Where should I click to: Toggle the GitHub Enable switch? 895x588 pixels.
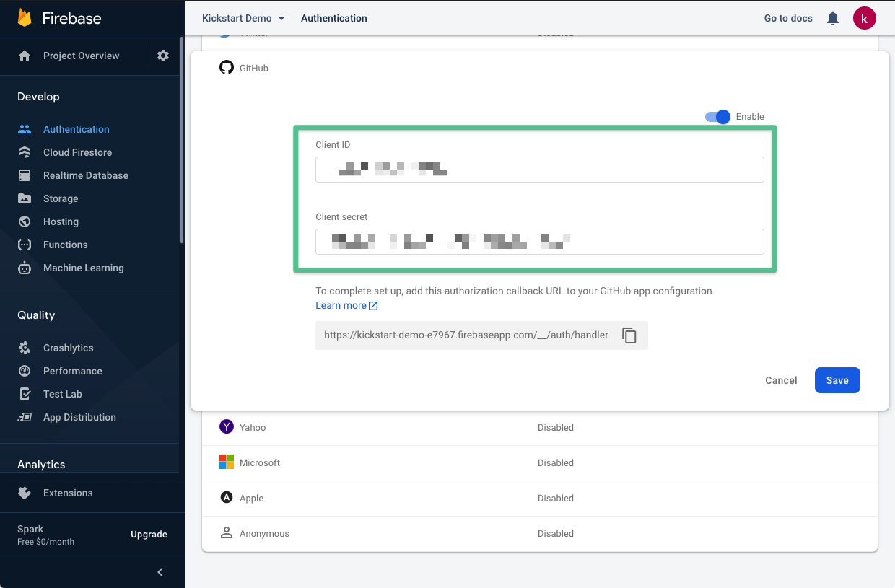718,117
